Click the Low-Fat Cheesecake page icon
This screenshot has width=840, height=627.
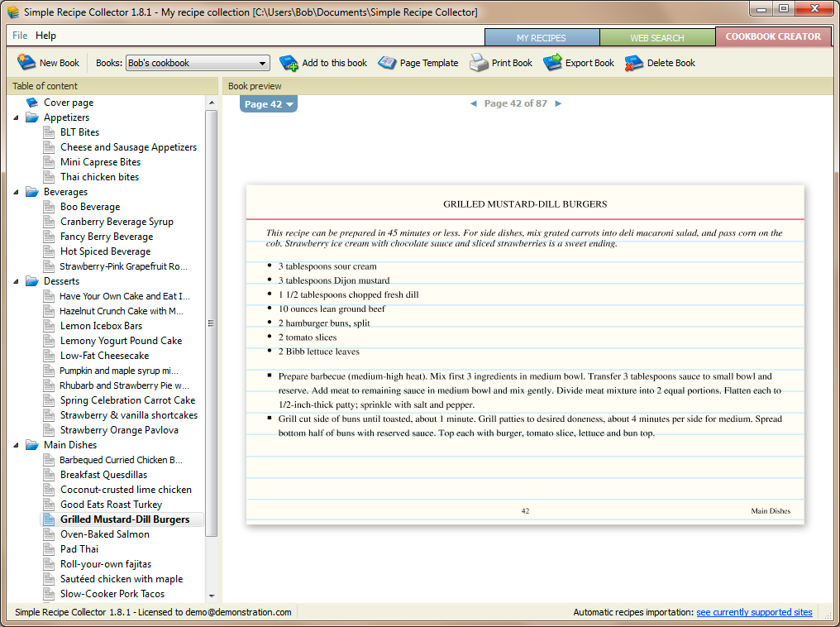[x=49, y=356]
